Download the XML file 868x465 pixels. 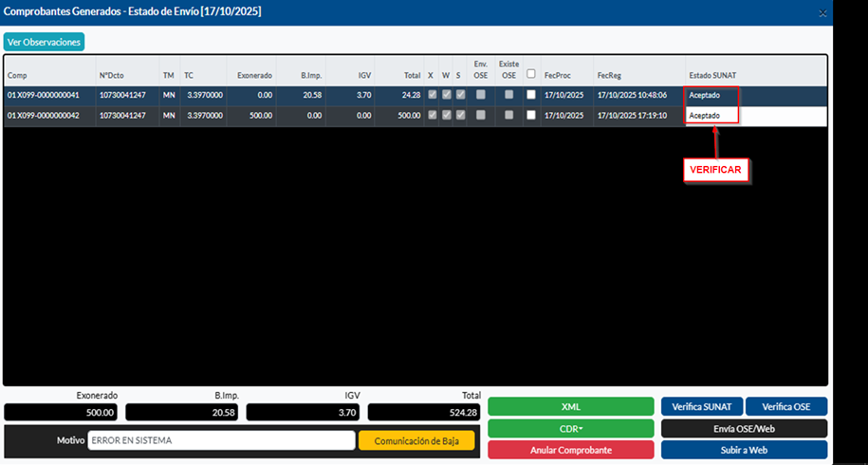point(570,406)
